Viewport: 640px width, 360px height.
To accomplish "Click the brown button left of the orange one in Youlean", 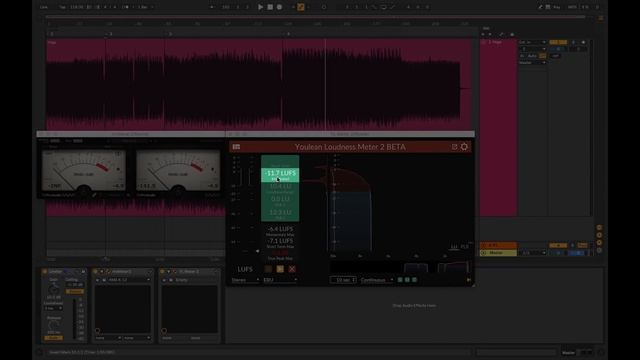I will (x=268, y=269).
